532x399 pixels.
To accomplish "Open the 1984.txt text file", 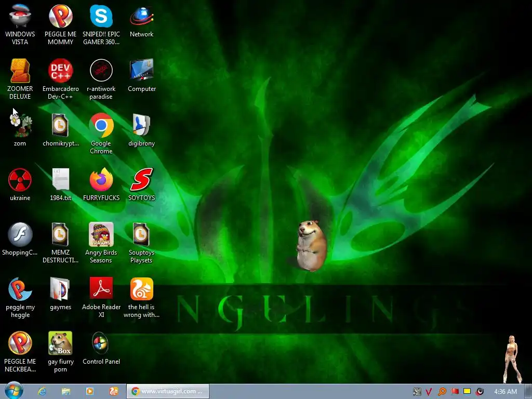I will [x=60, y=184].
